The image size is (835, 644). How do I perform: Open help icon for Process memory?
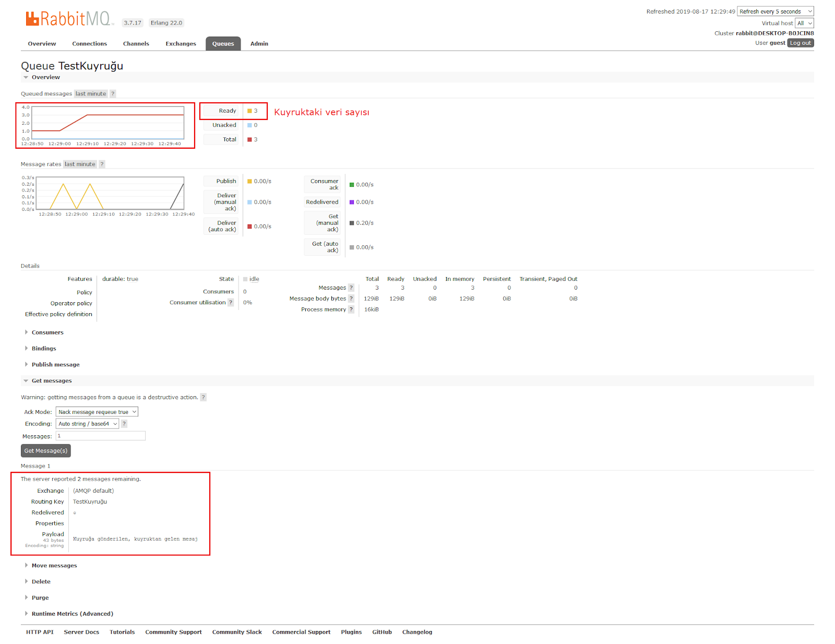351,310
